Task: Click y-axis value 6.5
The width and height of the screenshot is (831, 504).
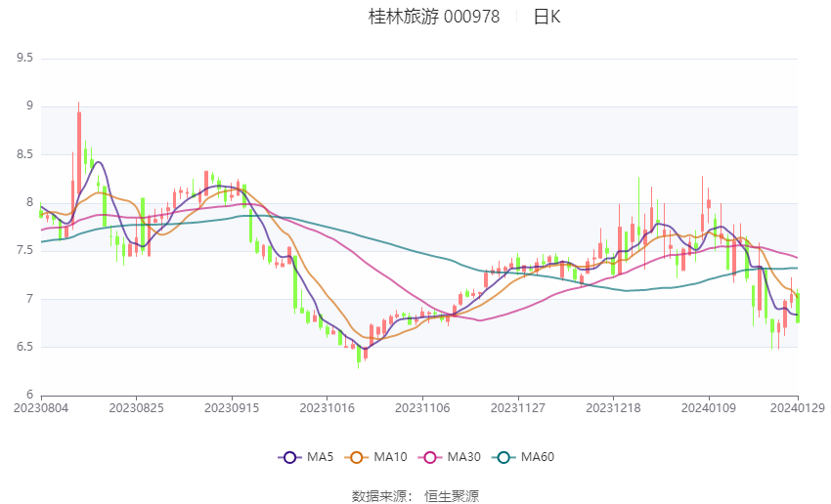Action: click(x=24, y=347)
